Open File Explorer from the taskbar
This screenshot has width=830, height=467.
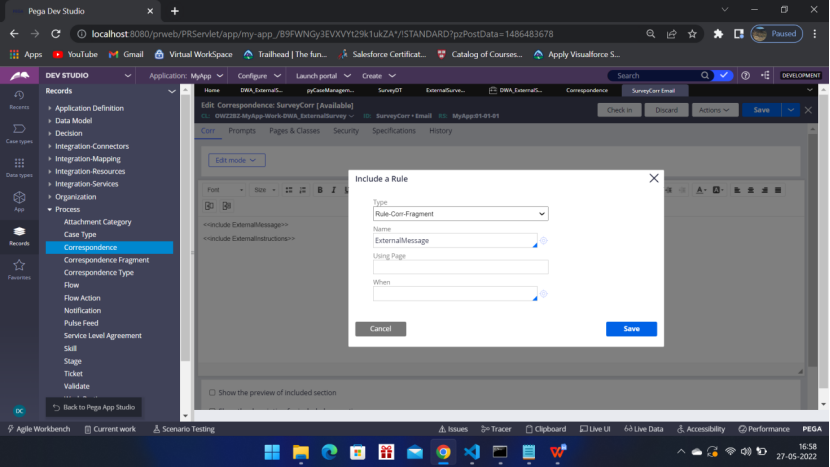point(301,452)
